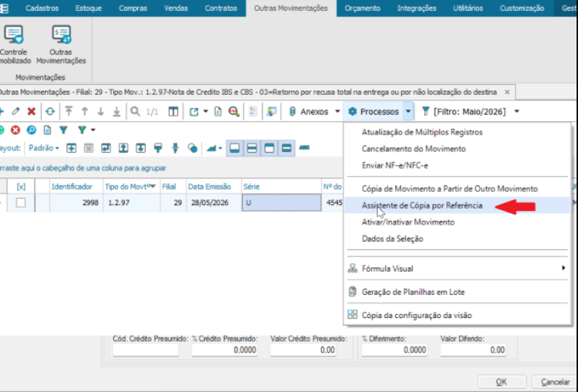The image size is (578, 392).
Task: Choose Atualização de Múltiplos Registros
Action: point(457,132)
